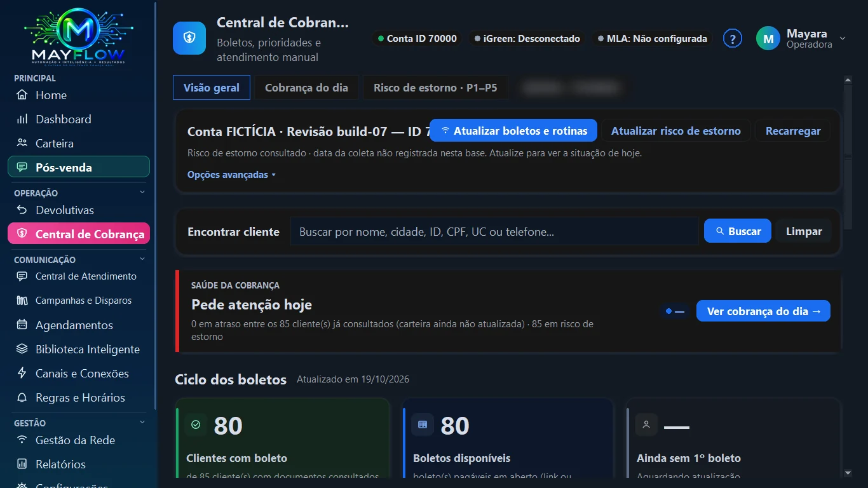Click the Mayflow logo
Viewport: 868px width, 488px height.
[x=79, y=36]
